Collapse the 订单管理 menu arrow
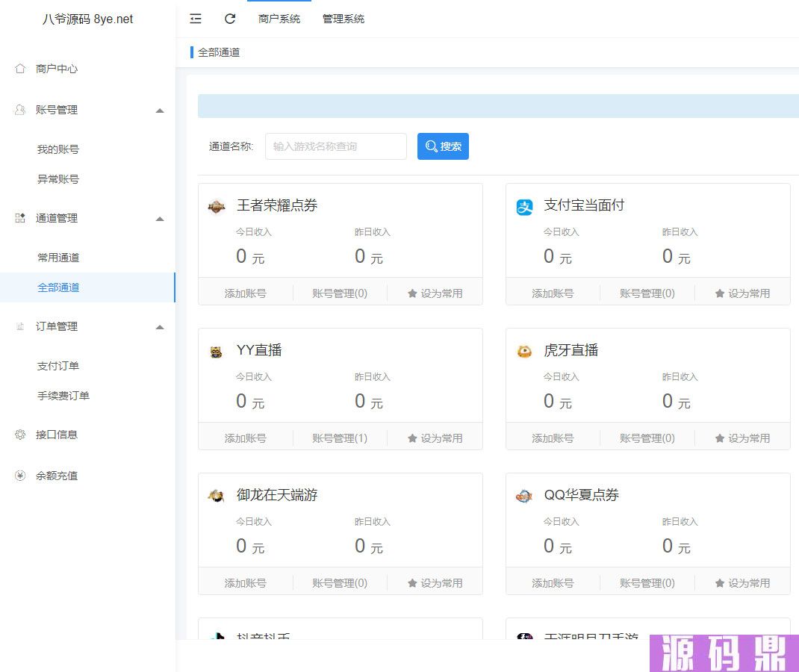 (160, 327)
